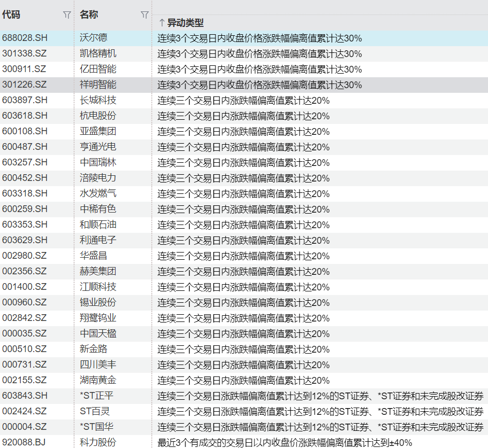The image size is (488, 448).
Task: Click stock name 长城科技
Action: coord(98,100)
